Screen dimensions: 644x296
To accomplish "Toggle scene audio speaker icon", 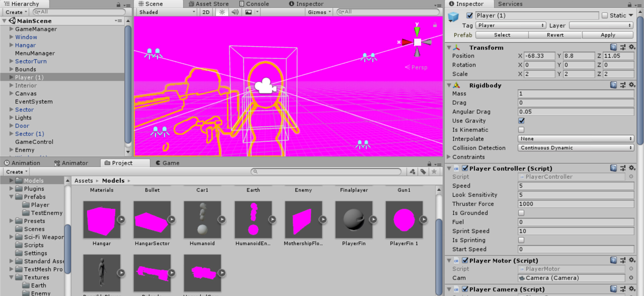I will click(x=235, y=12).
